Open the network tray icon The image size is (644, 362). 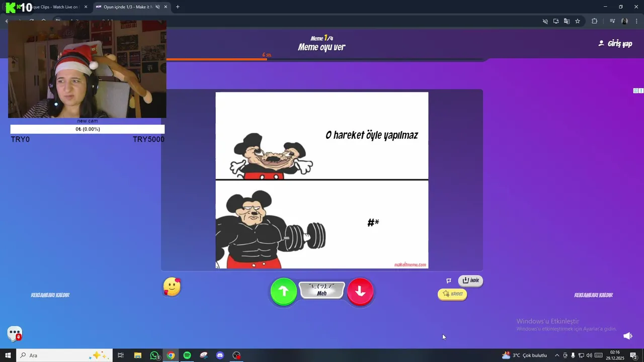(x=581, y=355)
